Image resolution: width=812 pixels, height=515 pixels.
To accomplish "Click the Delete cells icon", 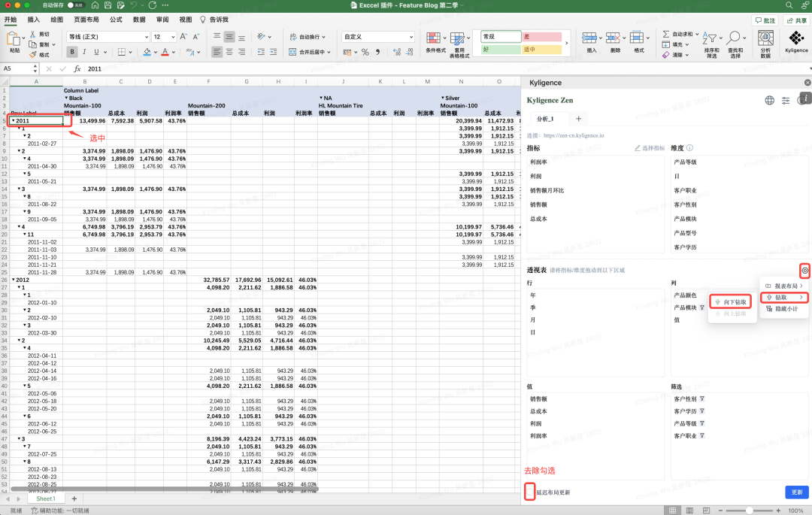I will click(614, 38).
